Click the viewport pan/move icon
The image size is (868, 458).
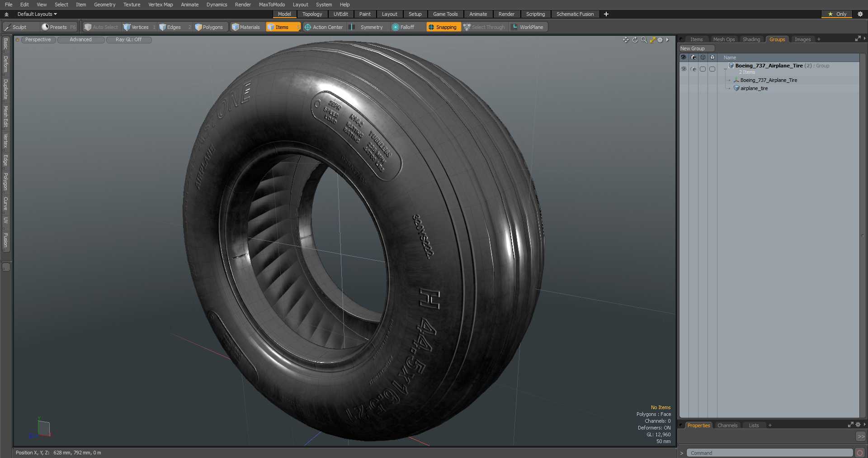coord(626,40)
